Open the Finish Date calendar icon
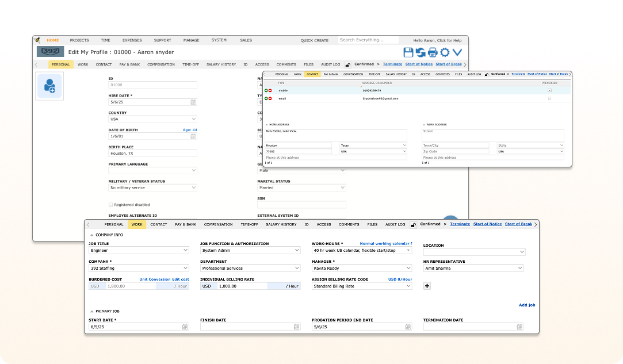The image size is (623, 364). click(x=296, y=327)
